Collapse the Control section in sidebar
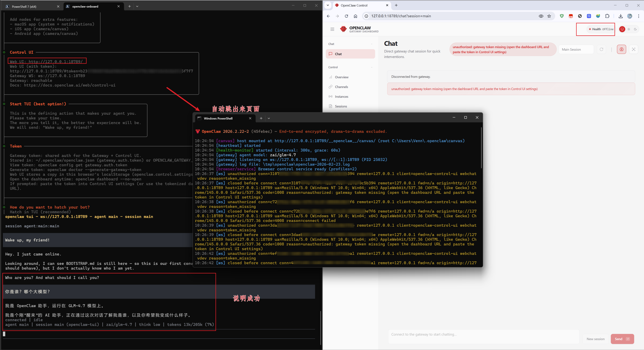 click(372, 67)
